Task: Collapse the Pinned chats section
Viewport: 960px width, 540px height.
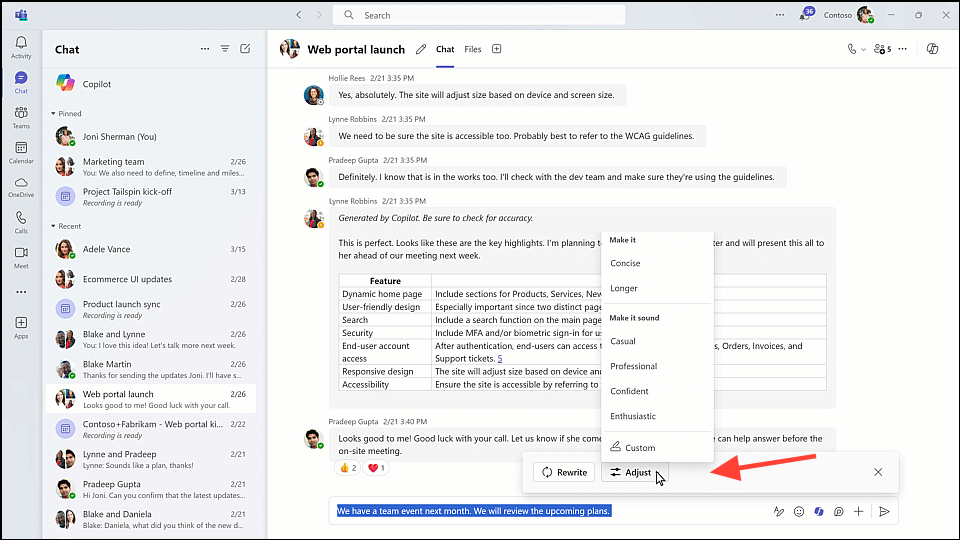Action: (53, 114)
